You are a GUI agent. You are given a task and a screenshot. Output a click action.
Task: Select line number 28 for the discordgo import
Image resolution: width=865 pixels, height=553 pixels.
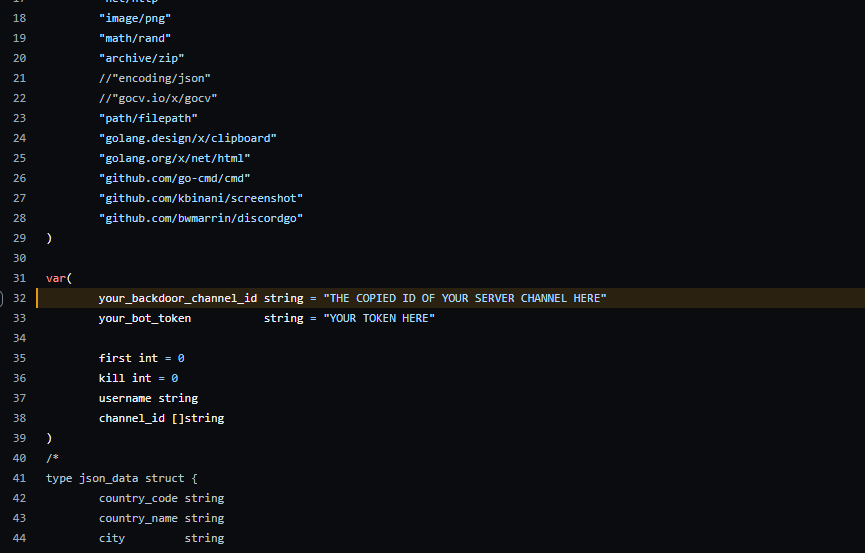(x=19, y=218)
